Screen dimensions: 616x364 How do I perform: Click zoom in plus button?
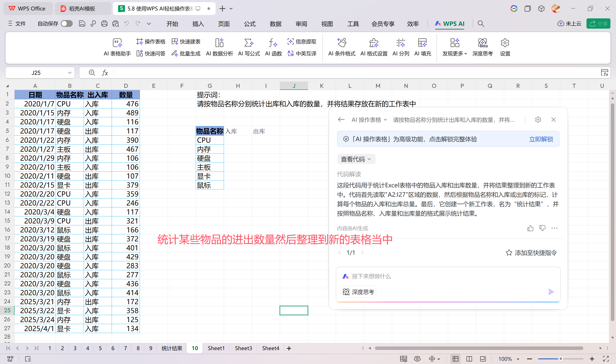pyautogui.click(x=592, y=359)
